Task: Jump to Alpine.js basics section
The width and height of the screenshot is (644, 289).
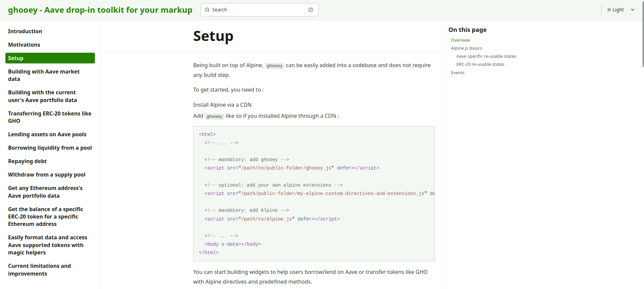Action: click(x=467, y=48)
